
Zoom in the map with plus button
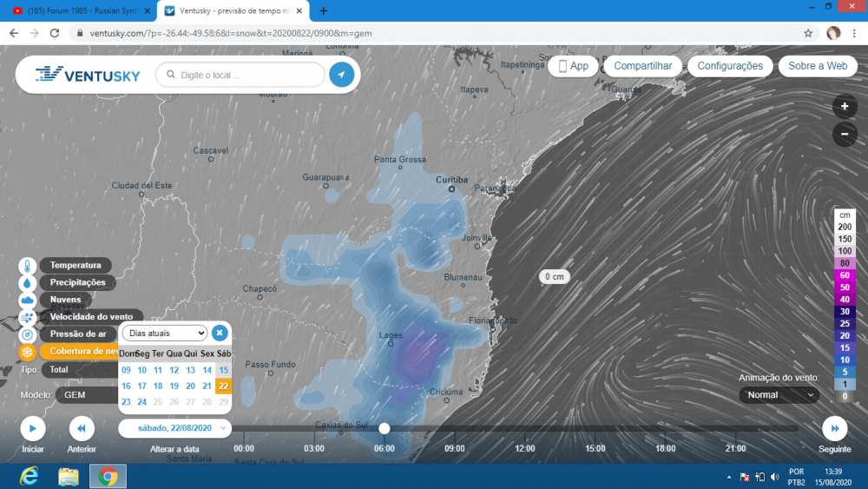(x=845, y=106)
